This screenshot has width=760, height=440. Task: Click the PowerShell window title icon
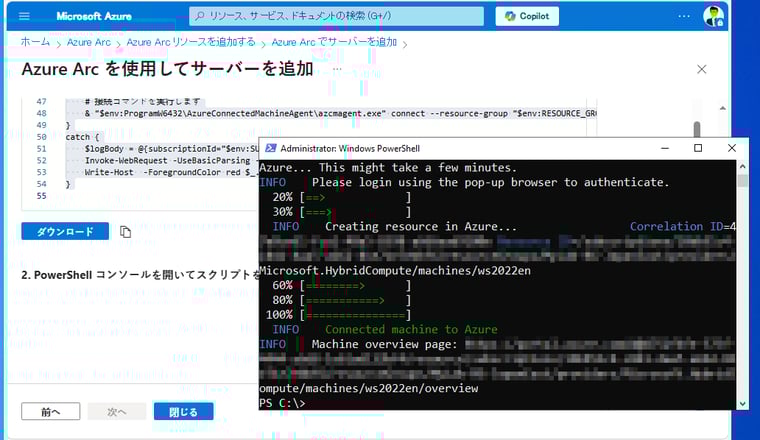coord(270,148)
